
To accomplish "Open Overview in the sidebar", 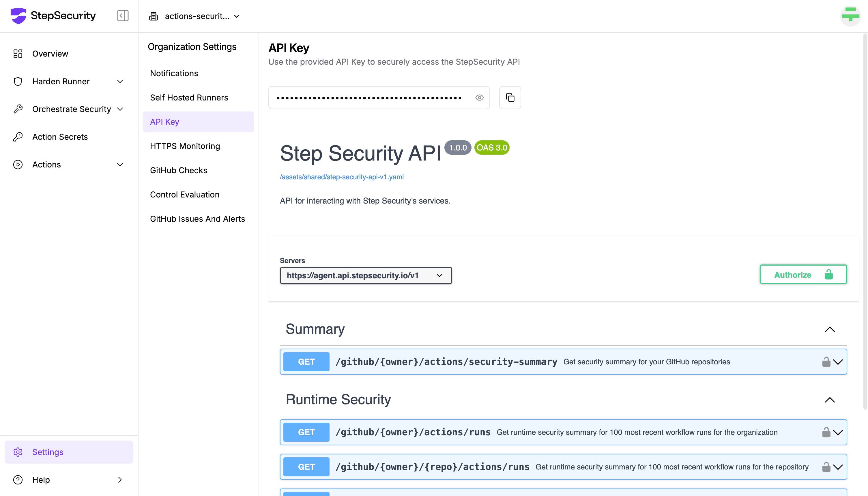I will coord(50,53).
